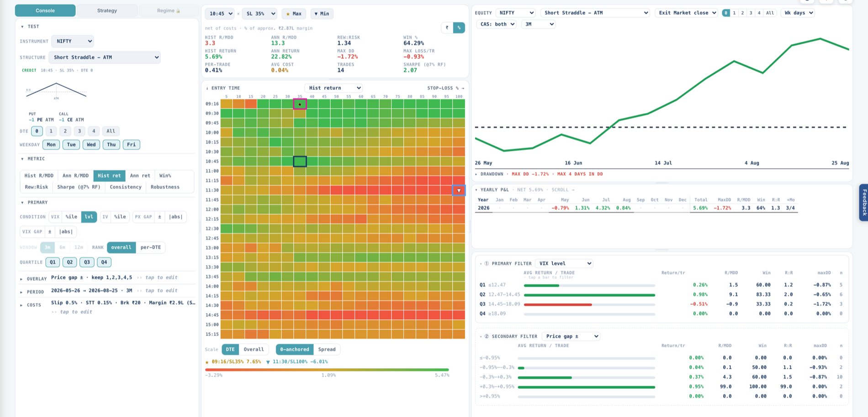
Task: Collapse the Yearly P&L section
Action: point(492,190)
